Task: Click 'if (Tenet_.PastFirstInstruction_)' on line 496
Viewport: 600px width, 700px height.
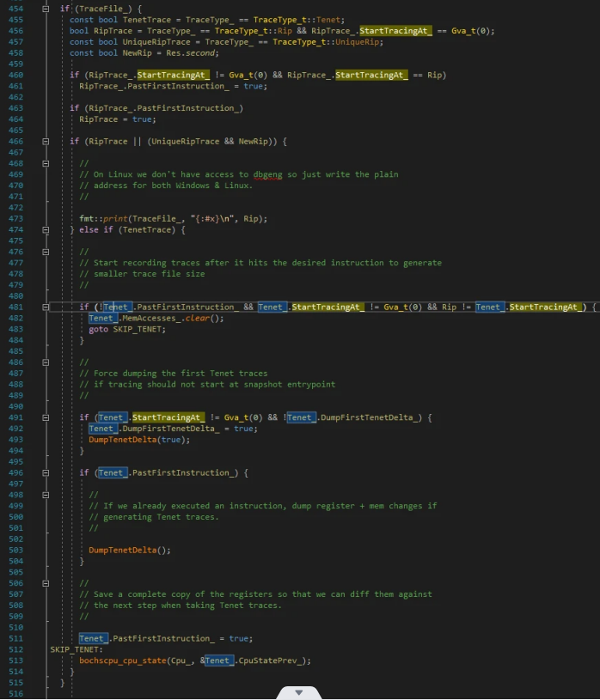Action: point(159,472)
